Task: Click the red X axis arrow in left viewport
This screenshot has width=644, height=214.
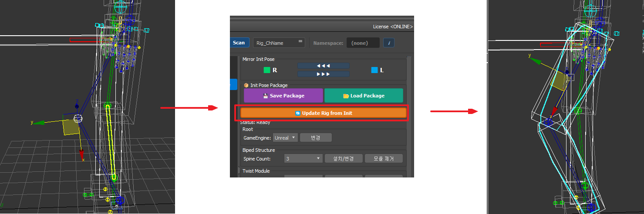Action: 81,154
